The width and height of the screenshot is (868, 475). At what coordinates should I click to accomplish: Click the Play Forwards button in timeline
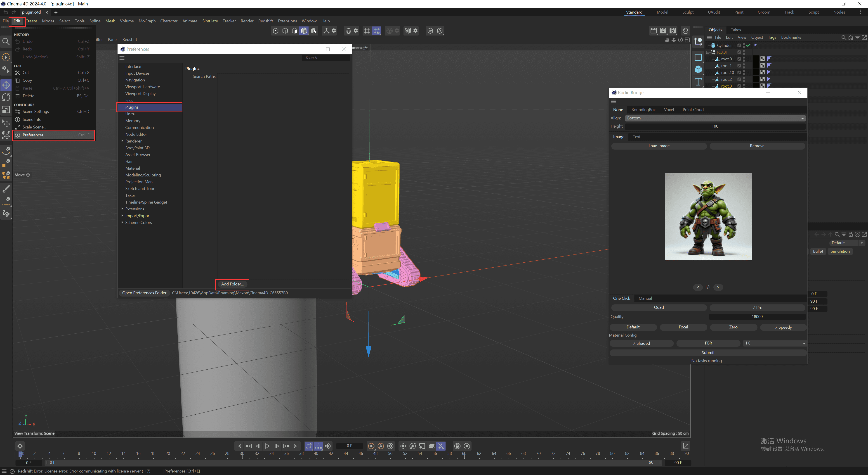click(x=267, y=446)
